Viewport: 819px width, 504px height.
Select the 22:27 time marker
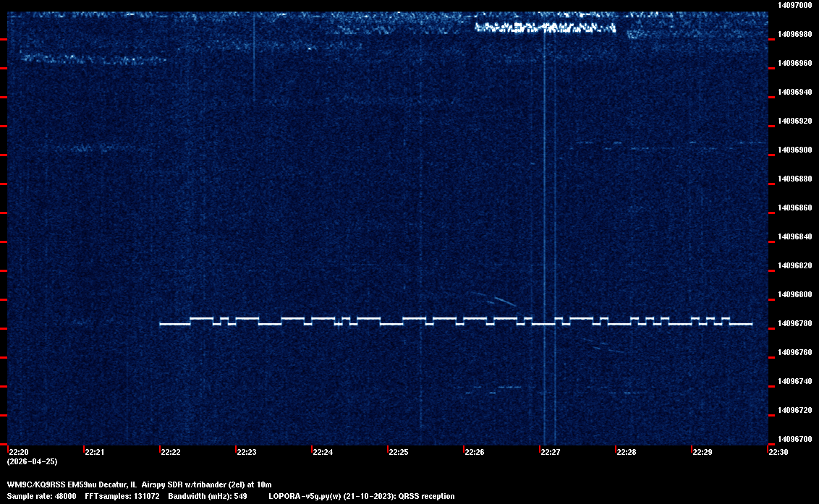click(x=551, y=452)
